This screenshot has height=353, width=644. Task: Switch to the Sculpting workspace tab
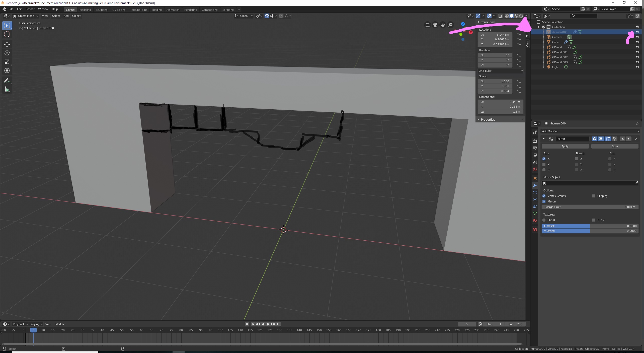tap(101, 10)
